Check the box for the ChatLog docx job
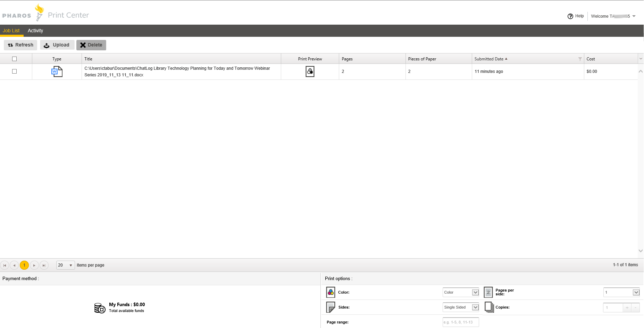Image resolution: width=644 pixels, height=328 pixels. point(15,72)
